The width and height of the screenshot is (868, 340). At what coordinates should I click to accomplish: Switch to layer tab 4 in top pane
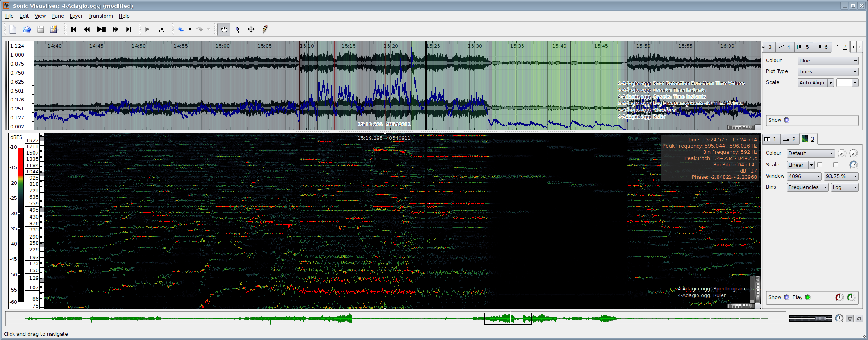coord(784,47)
